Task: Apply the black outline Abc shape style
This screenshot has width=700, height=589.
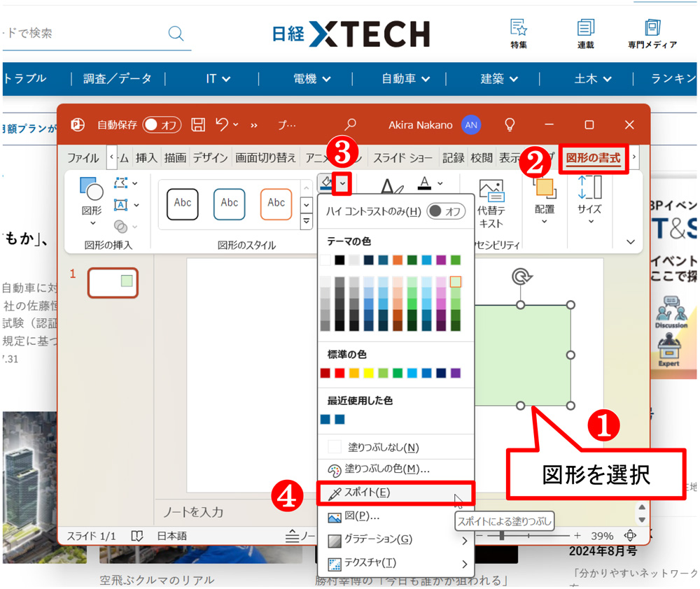Action: coord(182,204)
